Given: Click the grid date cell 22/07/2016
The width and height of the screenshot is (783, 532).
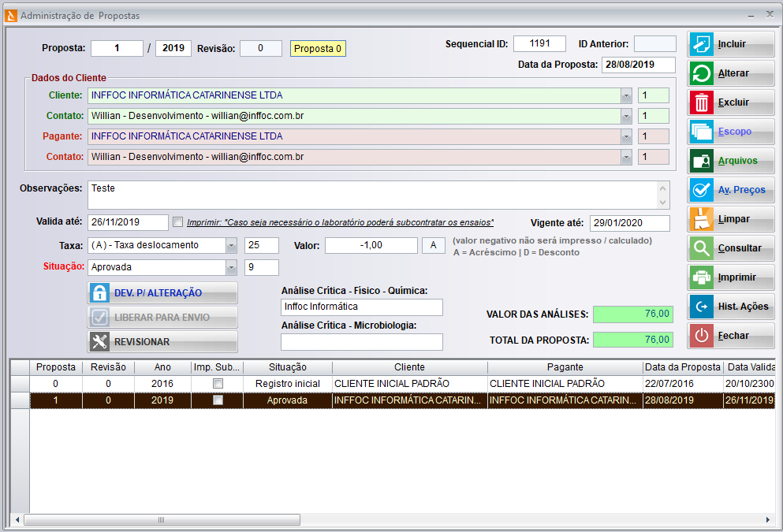Looking at the screenshot, I should click(683, 384).
